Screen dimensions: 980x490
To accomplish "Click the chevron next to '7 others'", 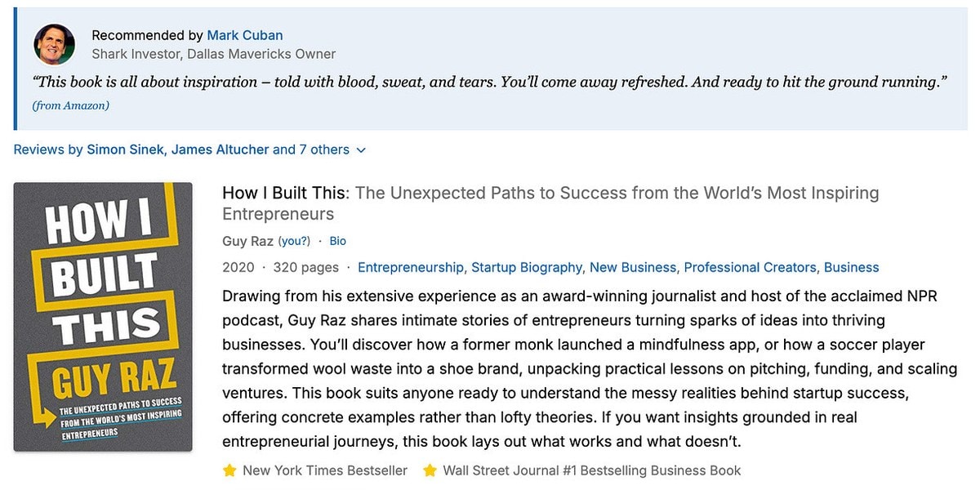I will (361, 150).
